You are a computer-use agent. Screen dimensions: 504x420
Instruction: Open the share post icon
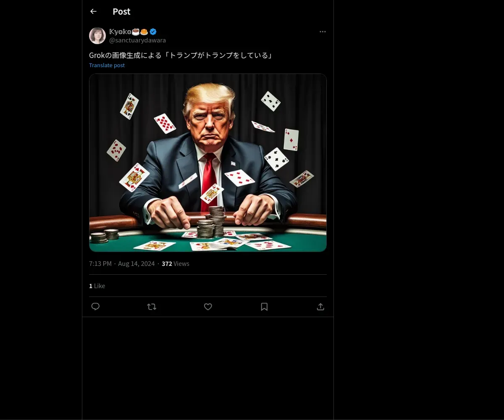coord(320,307)
